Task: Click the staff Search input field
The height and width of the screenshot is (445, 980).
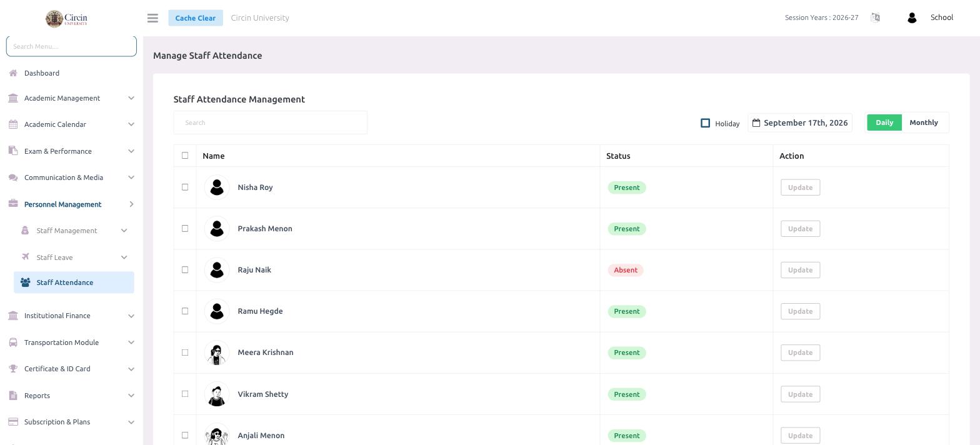Action: [x=270, y=122]
